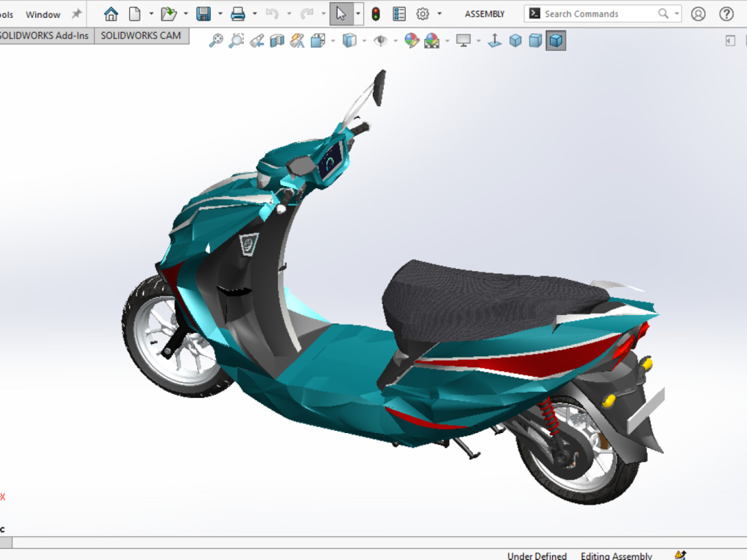
Task: Open View Settings with the monitor icon
Action: click(x=464, y=41)
